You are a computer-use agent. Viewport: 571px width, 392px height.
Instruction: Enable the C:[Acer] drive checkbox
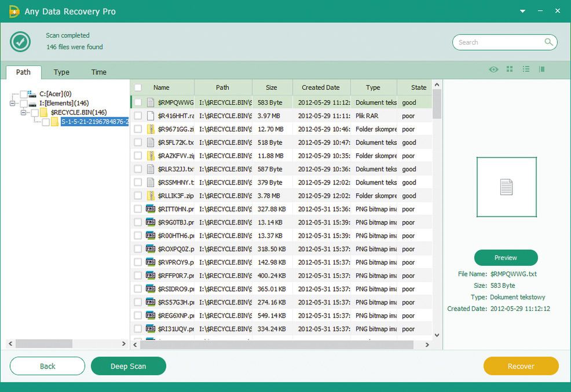[23, 94]
